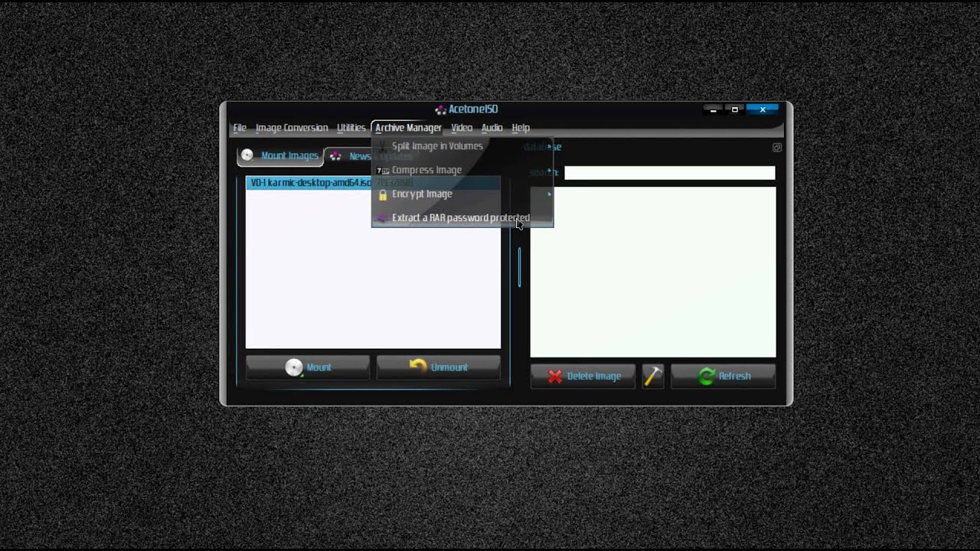This screenshot has width=980, height=551.
Task: Click the green arrow icon on Refresh
Action: click(x=707, y=376)
